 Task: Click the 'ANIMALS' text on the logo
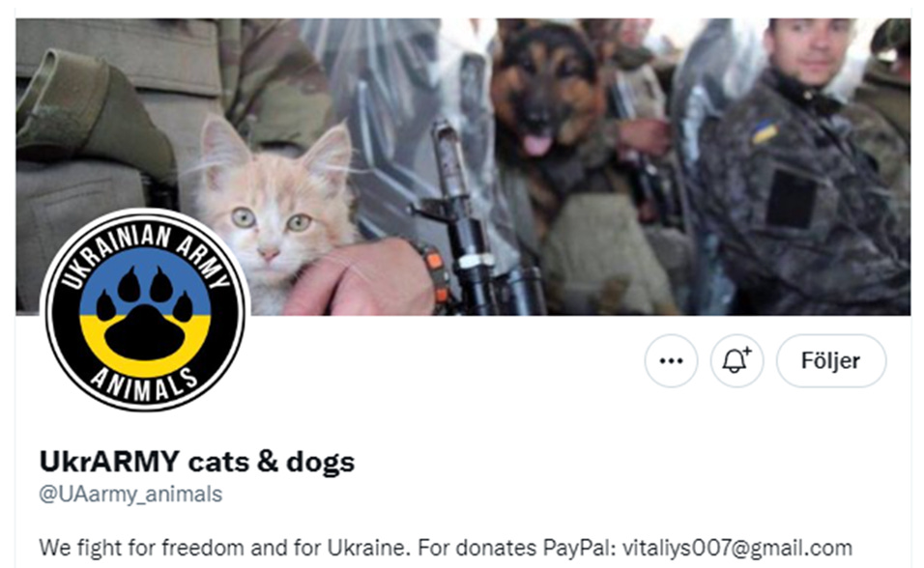[x=145, y=384]
